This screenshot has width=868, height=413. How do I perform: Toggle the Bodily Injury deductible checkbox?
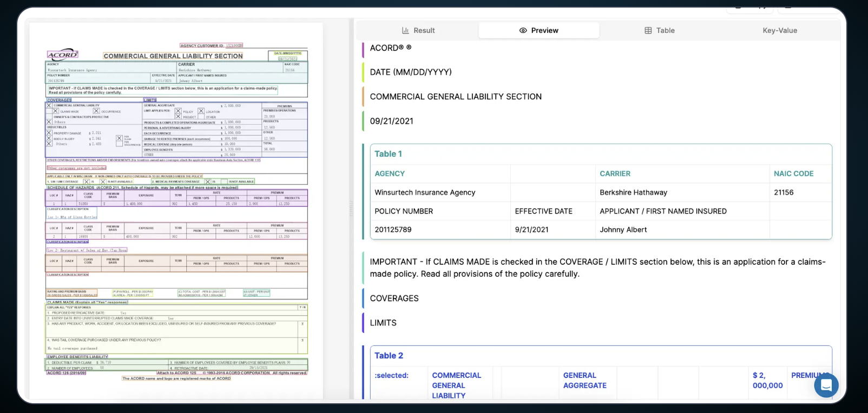[x=49, y=138]
